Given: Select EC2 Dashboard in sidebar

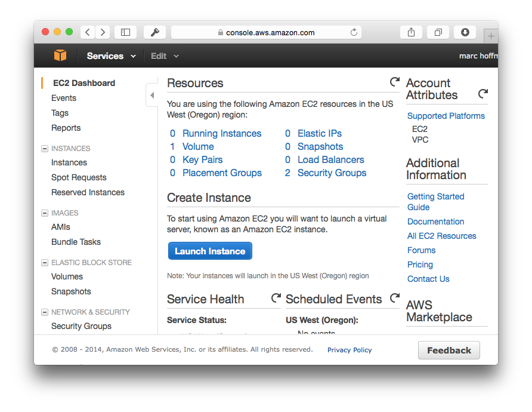Looking at the screenshot, I should (x=84, y=83).
